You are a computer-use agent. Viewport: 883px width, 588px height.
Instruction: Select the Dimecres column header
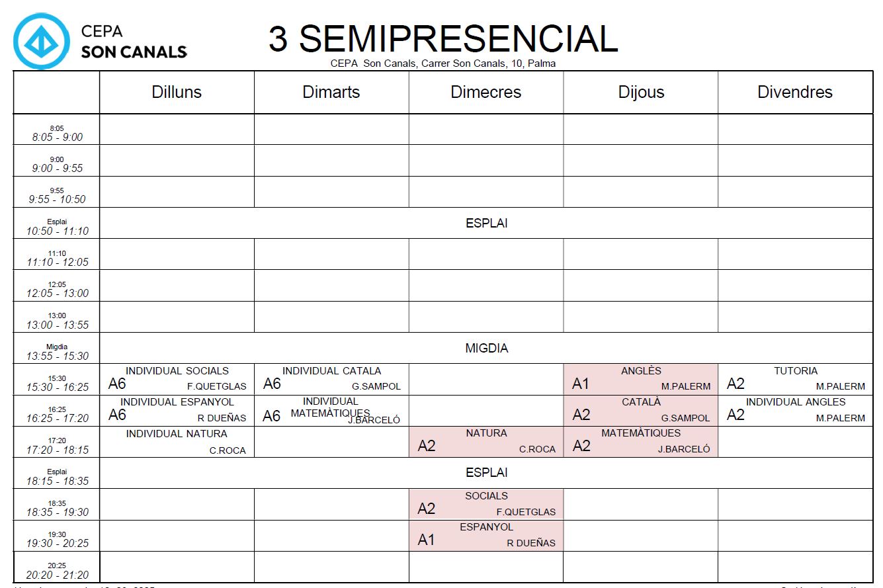(x=486, y=92)
